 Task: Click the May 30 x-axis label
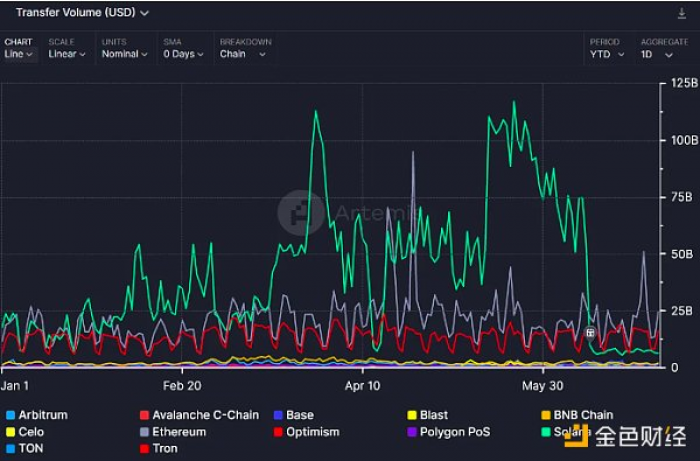pyautogui.click(x=542, y=386)
